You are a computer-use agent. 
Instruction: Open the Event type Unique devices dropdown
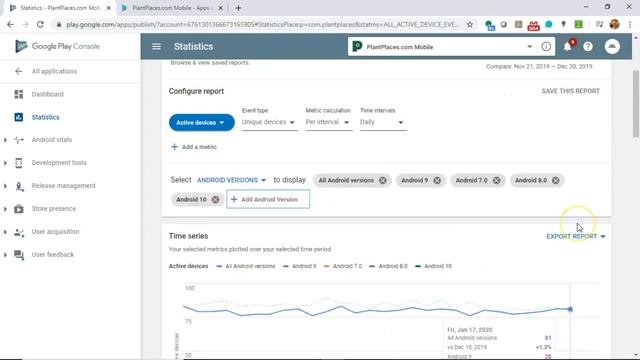(269, 122)
